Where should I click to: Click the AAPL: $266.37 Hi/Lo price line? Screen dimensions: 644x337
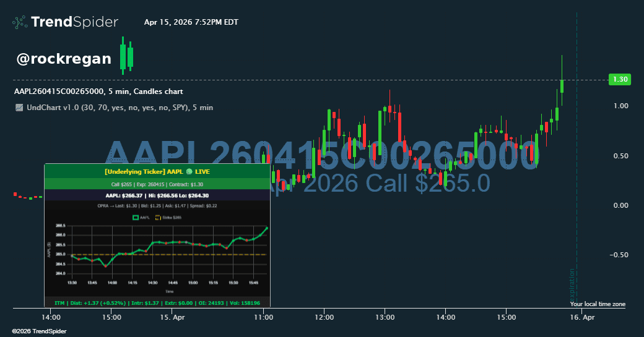click(x=157, y=195)
